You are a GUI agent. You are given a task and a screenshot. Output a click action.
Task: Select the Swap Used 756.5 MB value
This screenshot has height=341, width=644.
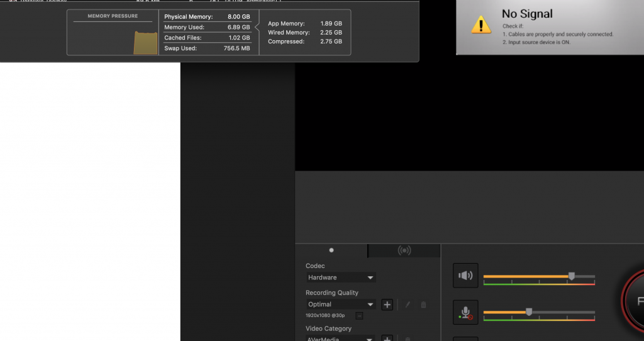tap(236, 48)
